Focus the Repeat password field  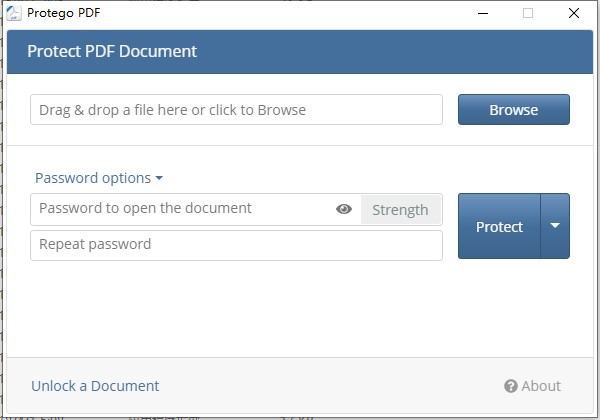pos(236,245)
